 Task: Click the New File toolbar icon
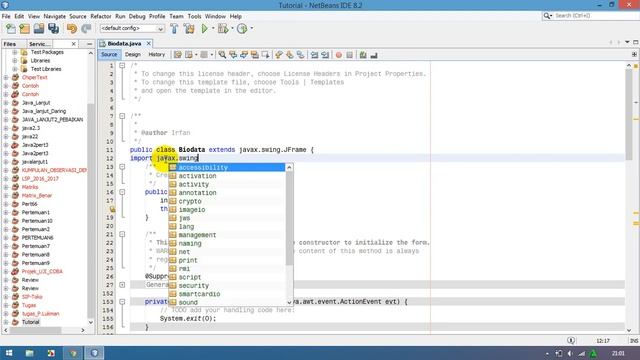coord(11,29)
